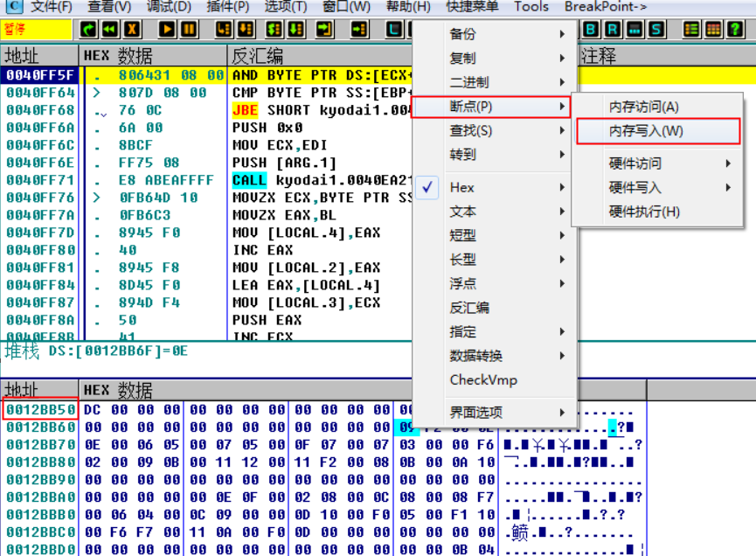This screenshot has height=556, width=756.
Task: Open Run trace window via dotted icon
Action: tap(635, 30)
